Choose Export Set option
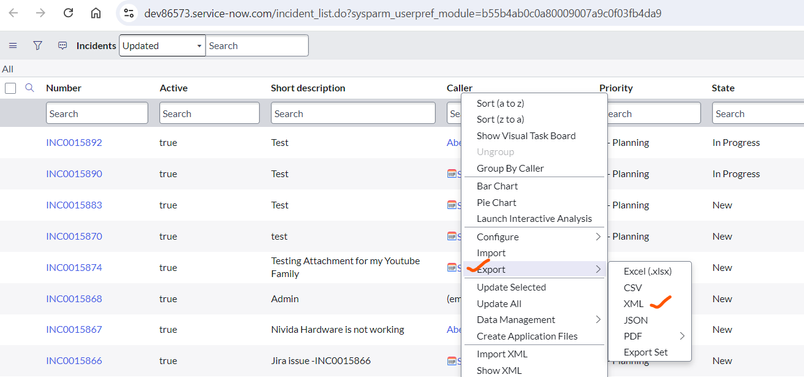The width and height of the screenshot is (804, 377). [x=646, y=352]
